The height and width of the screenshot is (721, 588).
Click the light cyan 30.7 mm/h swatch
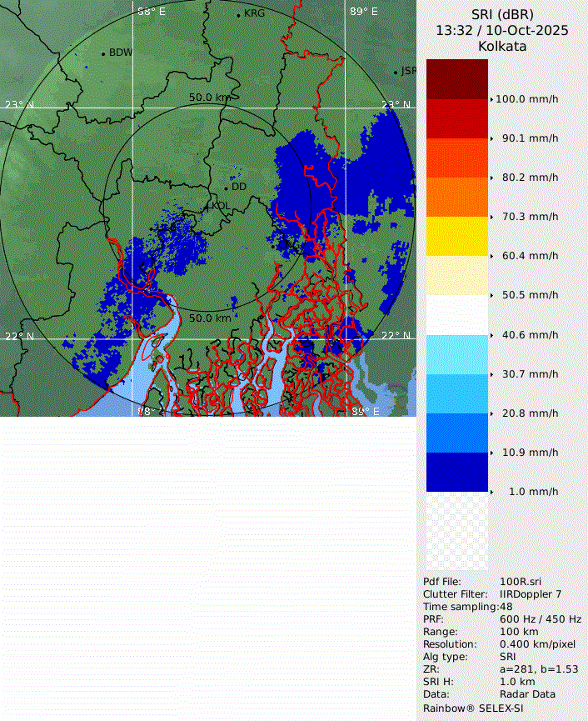456,354
